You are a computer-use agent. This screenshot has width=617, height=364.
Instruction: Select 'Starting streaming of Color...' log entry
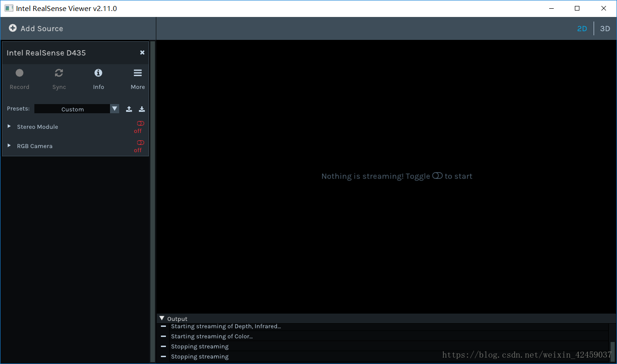[212, 336]
